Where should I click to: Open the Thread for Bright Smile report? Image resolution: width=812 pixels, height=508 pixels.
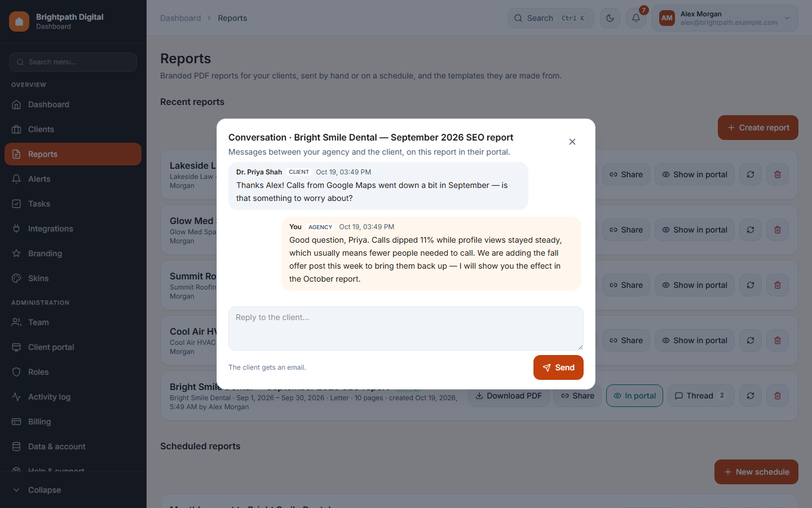point(701,396)
